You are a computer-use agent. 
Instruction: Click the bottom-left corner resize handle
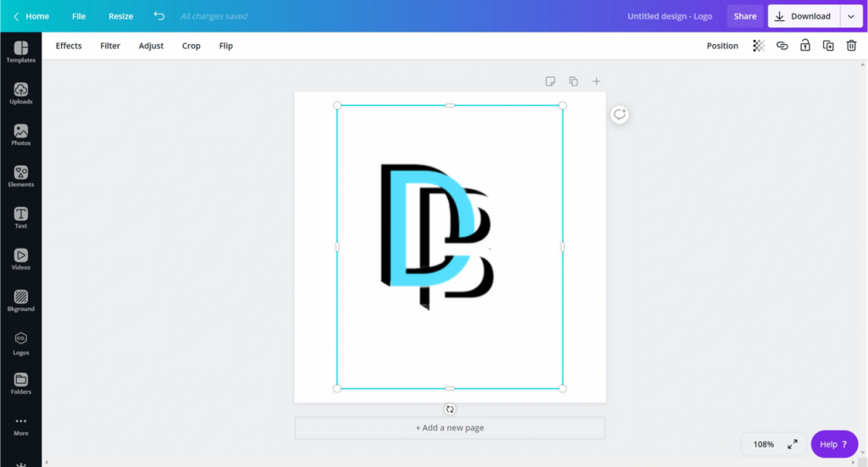click(x=337, y=388)
